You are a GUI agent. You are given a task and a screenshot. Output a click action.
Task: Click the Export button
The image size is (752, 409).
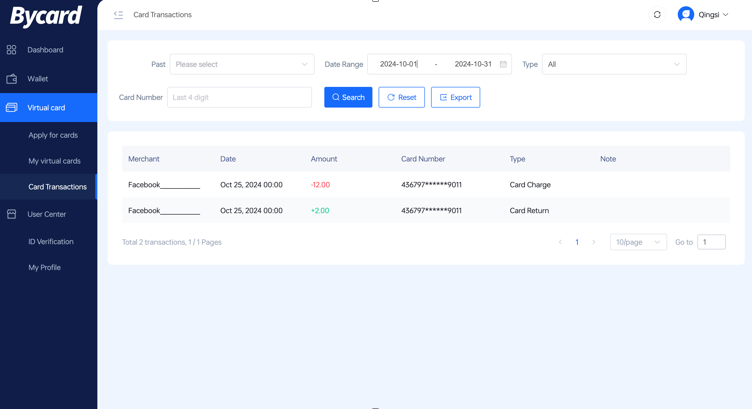tap(455, 97)
